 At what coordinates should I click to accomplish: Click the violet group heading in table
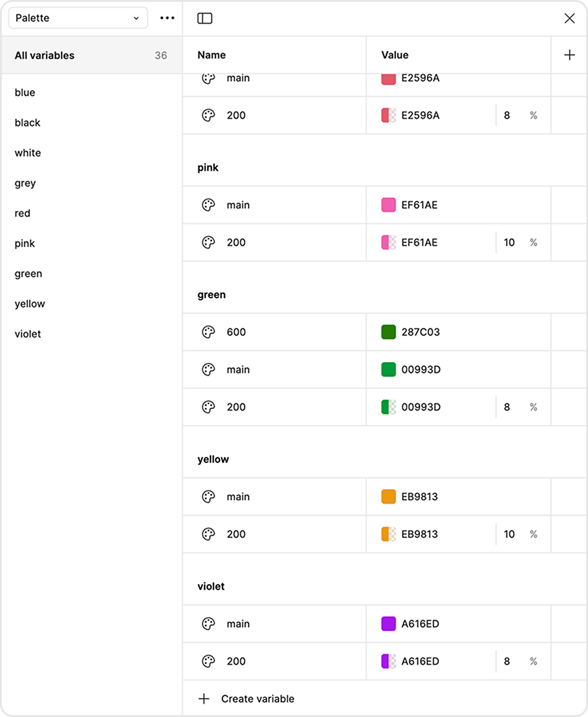[x=211, y=586]
